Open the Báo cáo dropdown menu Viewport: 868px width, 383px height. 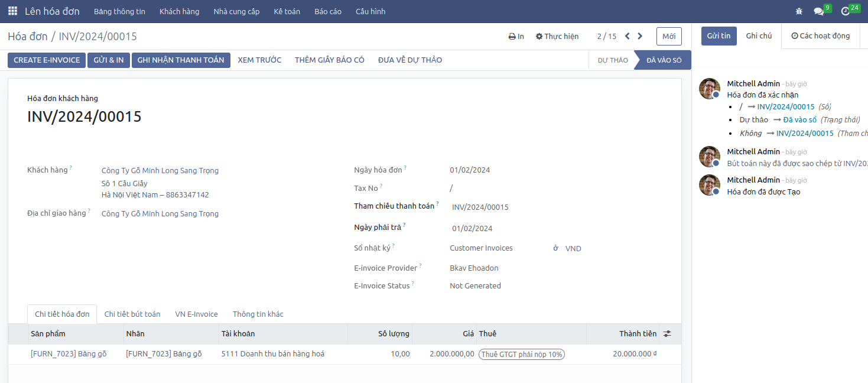click(x=328, y=11)
